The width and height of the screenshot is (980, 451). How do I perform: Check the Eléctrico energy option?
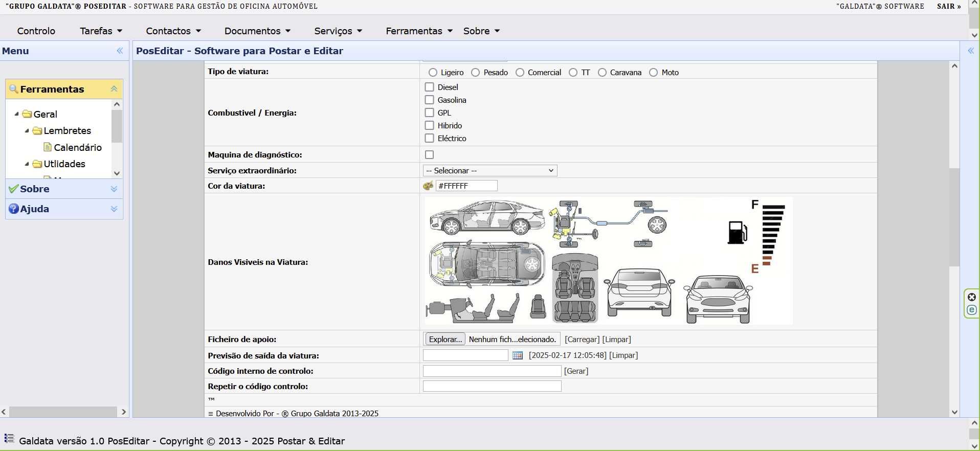tap(429, 138)
